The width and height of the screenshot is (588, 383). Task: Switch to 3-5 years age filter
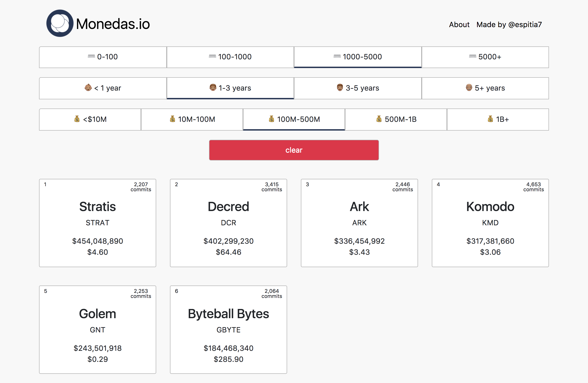(357, 88)
